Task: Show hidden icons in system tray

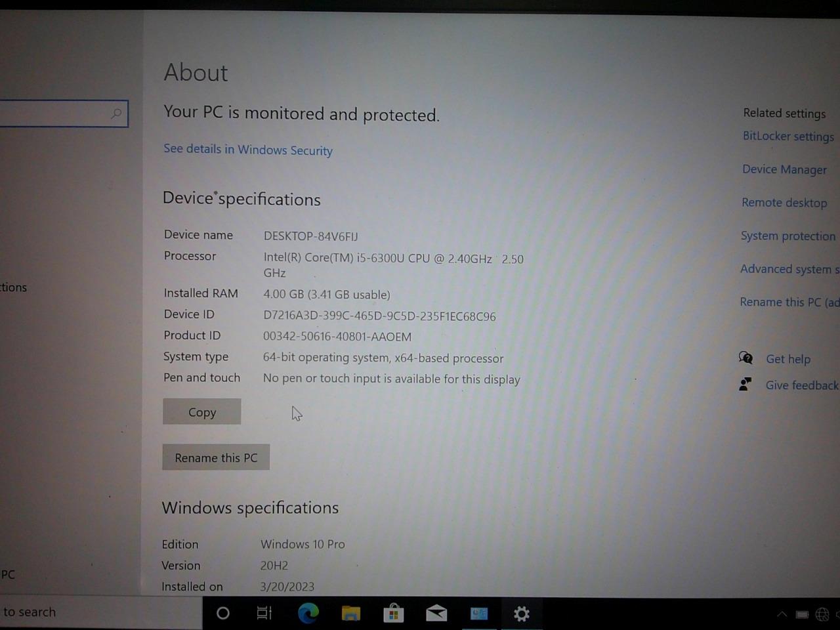Action: pos(782,614)
